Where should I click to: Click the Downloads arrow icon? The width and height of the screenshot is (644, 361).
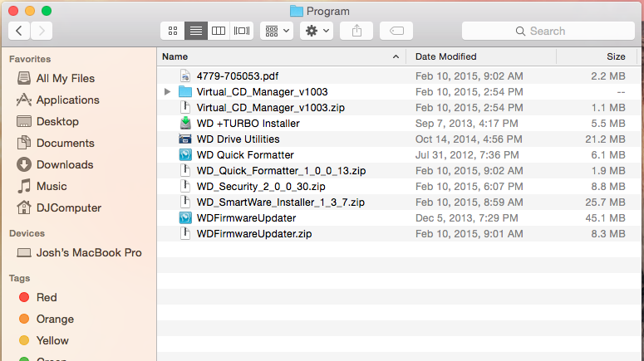tap(24, 164)
